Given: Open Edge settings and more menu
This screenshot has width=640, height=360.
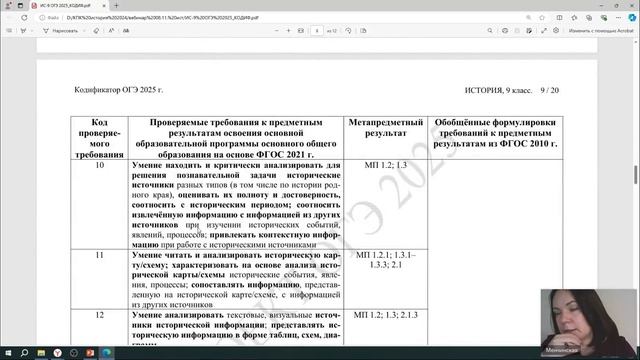Looking at the screenshot, I should 618,18.
